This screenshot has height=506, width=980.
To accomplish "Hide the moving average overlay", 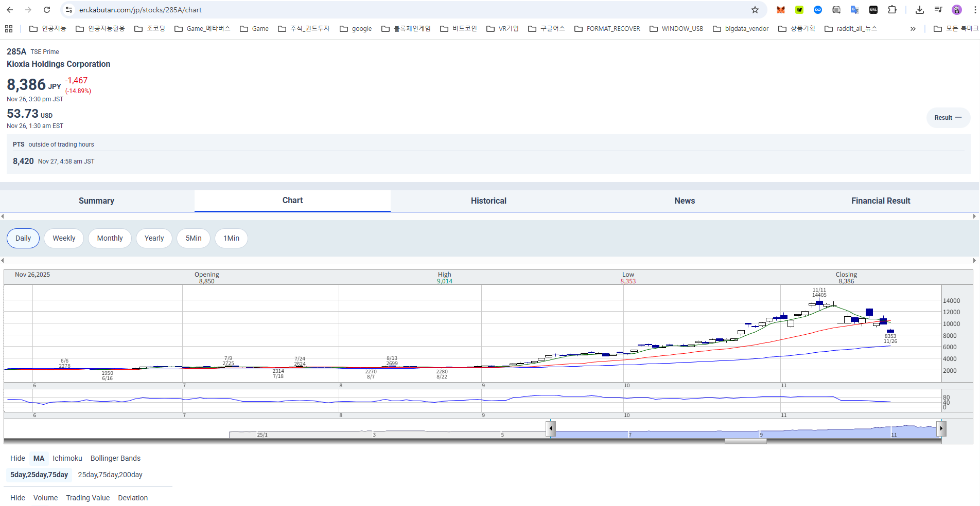I will click(x=17, y=458).
